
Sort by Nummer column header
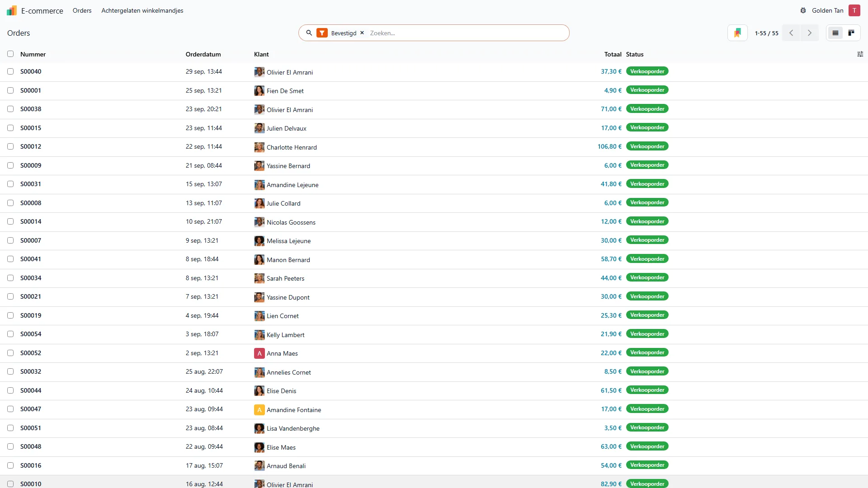coord(33,54)
